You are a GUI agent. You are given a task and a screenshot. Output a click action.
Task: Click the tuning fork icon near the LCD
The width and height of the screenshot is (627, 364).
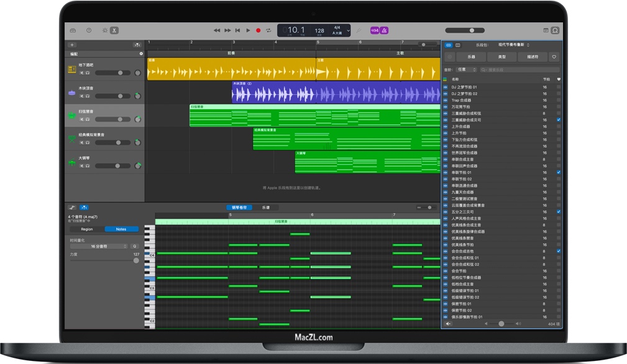(359, 31)
